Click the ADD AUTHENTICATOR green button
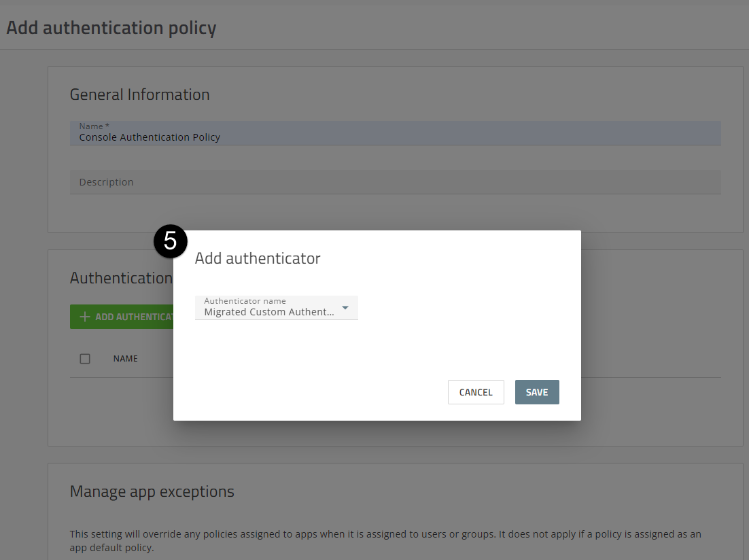The height and width of the screenshot is (560, 749). tap(122, 317)
